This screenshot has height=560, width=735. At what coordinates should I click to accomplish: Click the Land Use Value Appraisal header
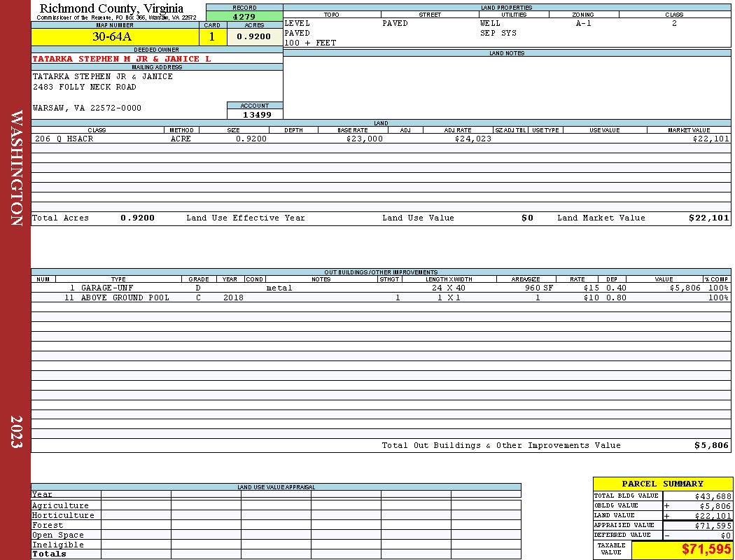pos(276,487)
